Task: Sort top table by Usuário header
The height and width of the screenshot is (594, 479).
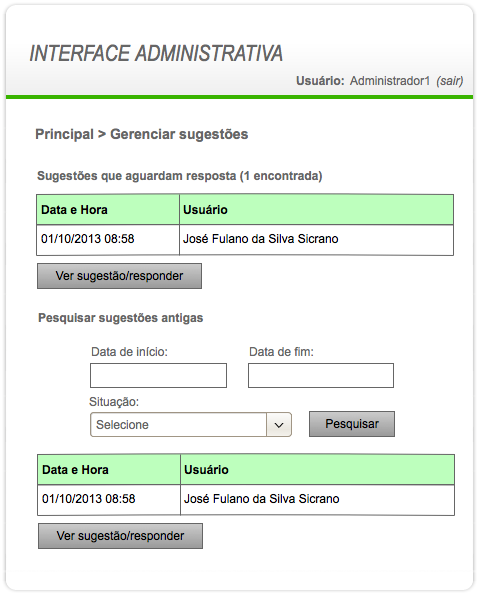Action: (316, 209)
